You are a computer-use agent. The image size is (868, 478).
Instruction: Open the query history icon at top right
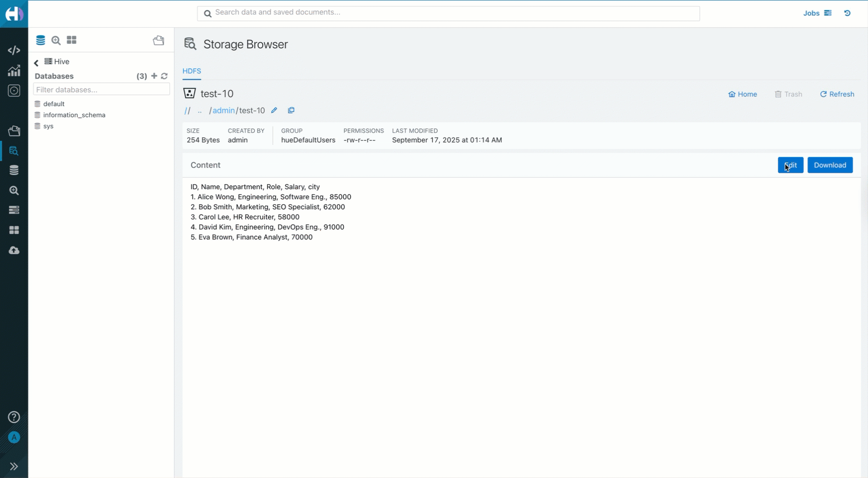coord(847,13)
